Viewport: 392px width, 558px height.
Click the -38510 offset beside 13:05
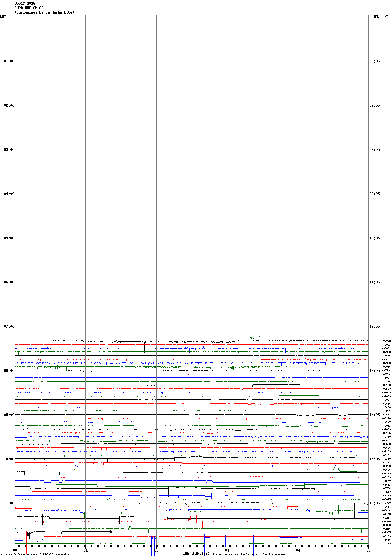386,370
